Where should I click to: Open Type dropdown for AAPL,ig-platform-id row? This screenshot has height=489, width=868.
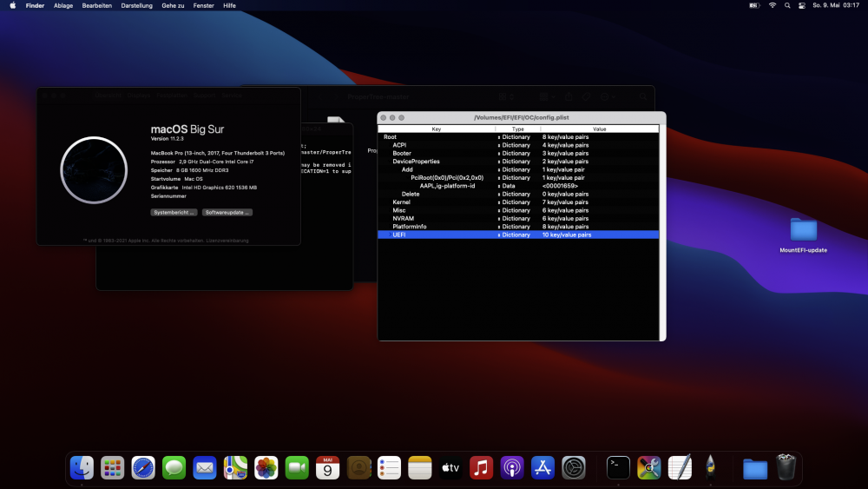click(499, 186)
